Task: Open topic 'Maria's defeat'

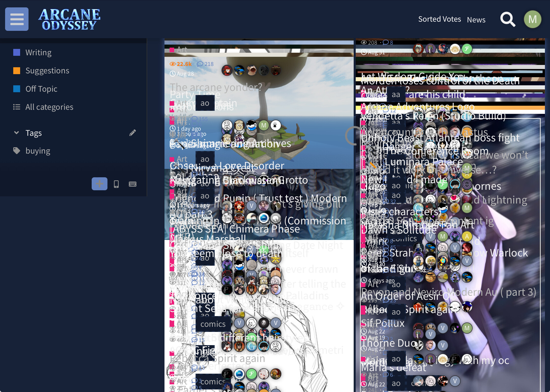Action: point(393,368)
